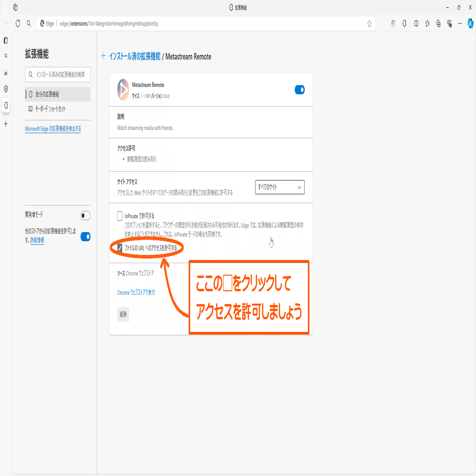Open the Settings and more ellipsis menu
This screenshot has height=476, width=476.
coord(460,23)
